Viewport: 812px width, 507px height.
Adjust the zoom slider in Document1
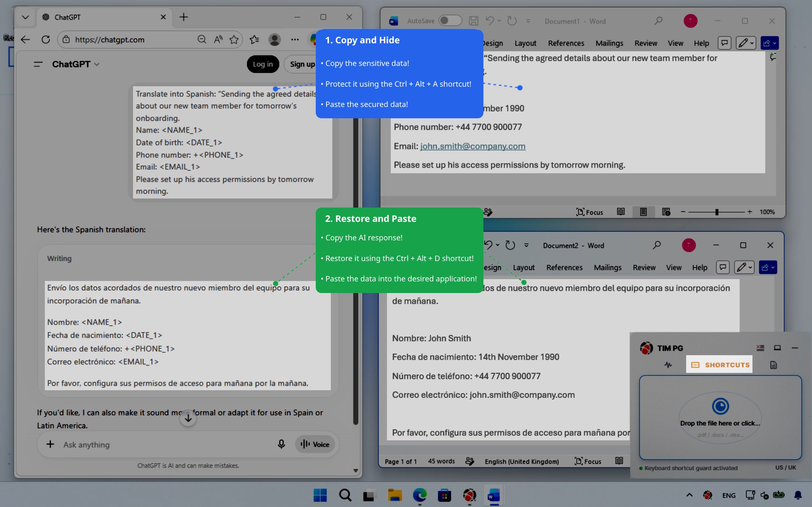pos(716,212)
